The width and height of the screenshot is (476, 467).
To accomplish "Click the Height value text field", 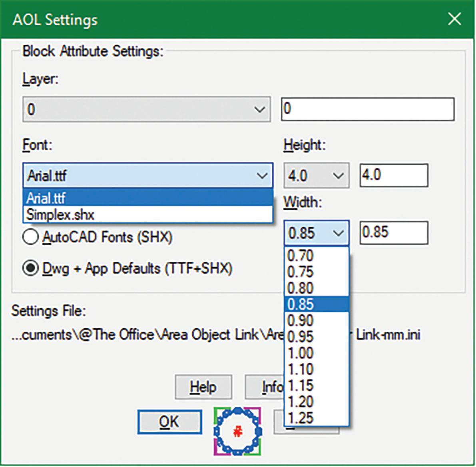I will [394, 175].
